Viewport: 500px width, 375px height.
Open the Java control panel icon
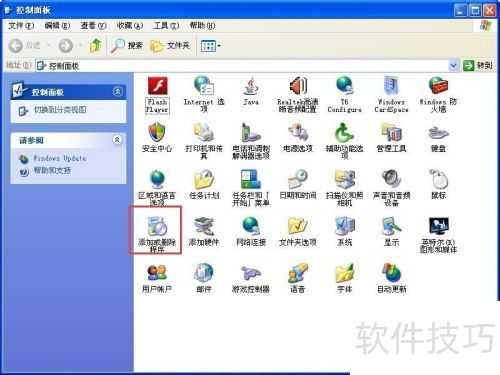pos(251,86)
